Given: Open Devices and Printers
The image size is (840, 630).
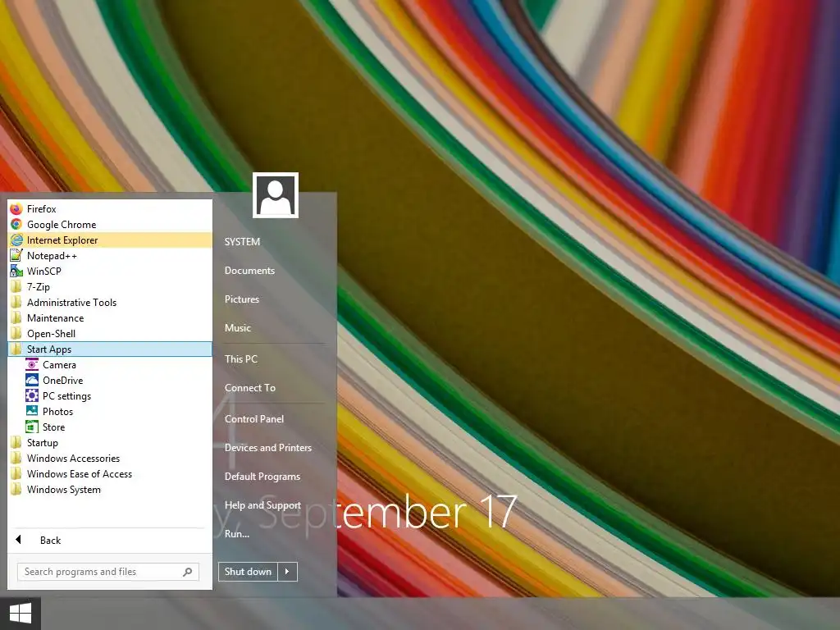Looking at the screenshot, I should (x=268, y=448).
